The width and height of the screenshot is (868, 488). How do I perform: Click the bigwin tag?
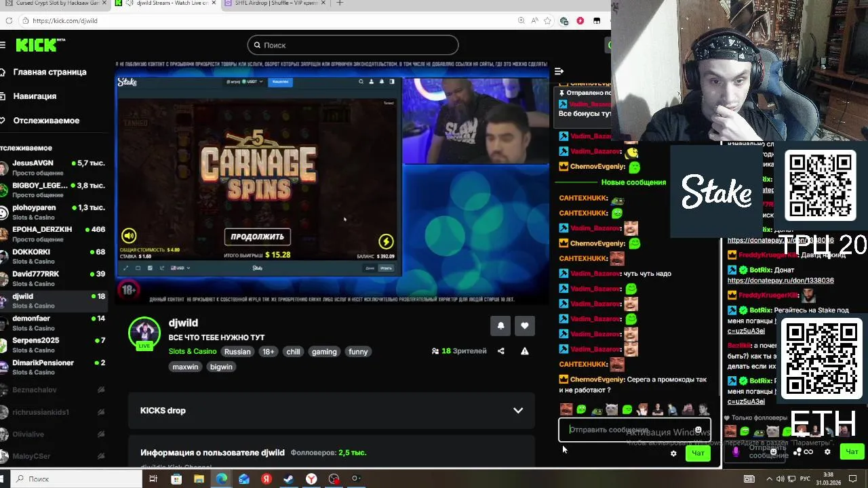(221, 367)
